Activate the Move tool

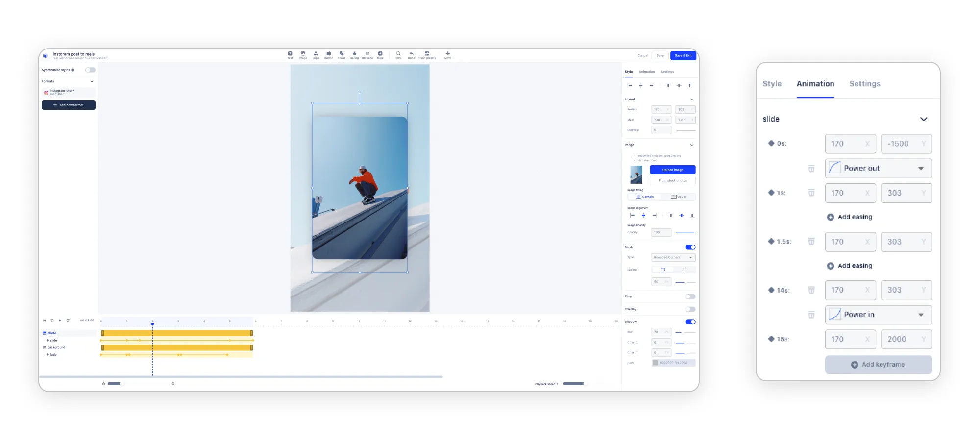pyautogui.click(x=448, y=55)
